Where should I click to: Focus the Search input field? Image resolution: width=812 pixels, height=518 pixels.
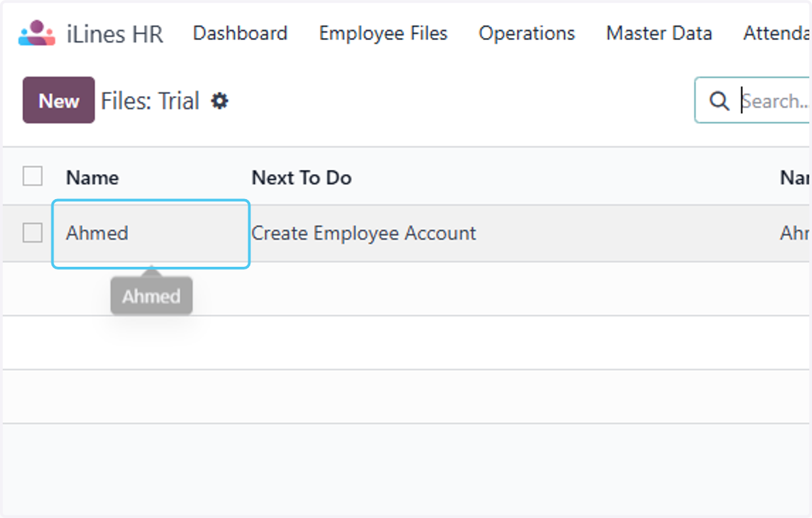tap(775, 102)
